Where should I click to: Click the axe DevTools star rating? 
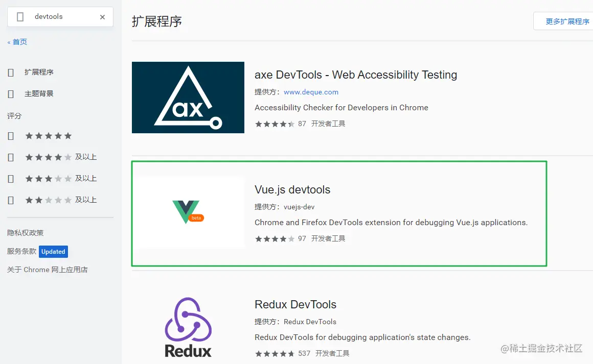275,124
